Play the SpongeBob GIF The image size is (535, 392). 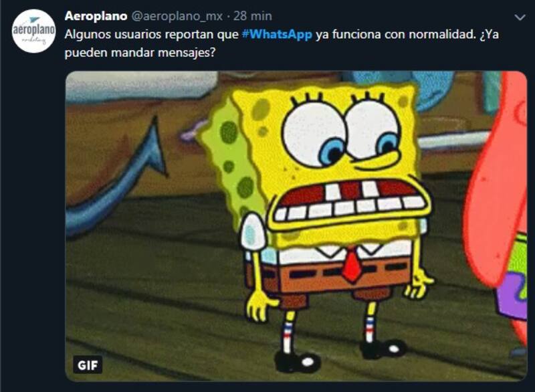coord(296,226)
